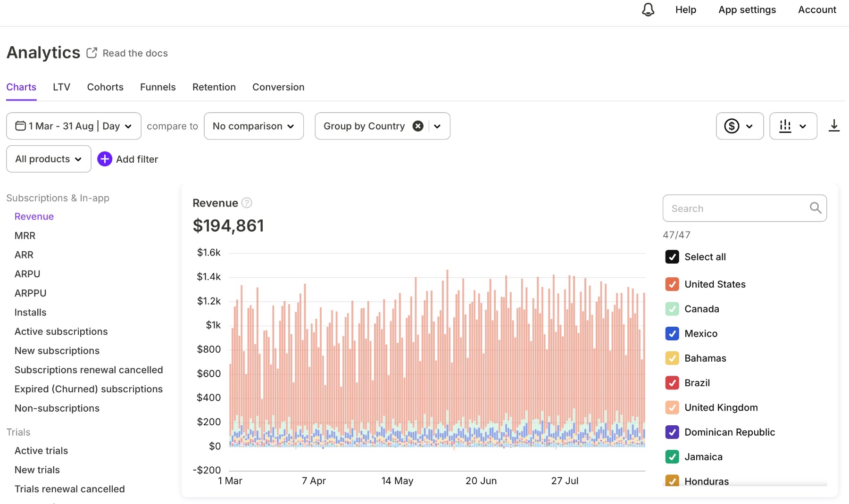The width and height of the screenshot is (849, 504).
Task: Click Read the docs link
Action: [135, 53]
